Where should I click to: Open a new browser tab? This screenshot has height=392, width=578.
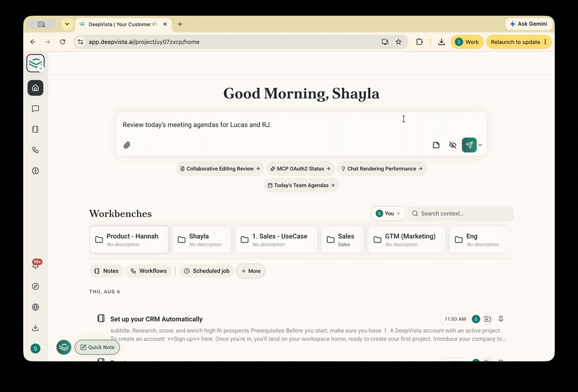(x=180, y=24)
